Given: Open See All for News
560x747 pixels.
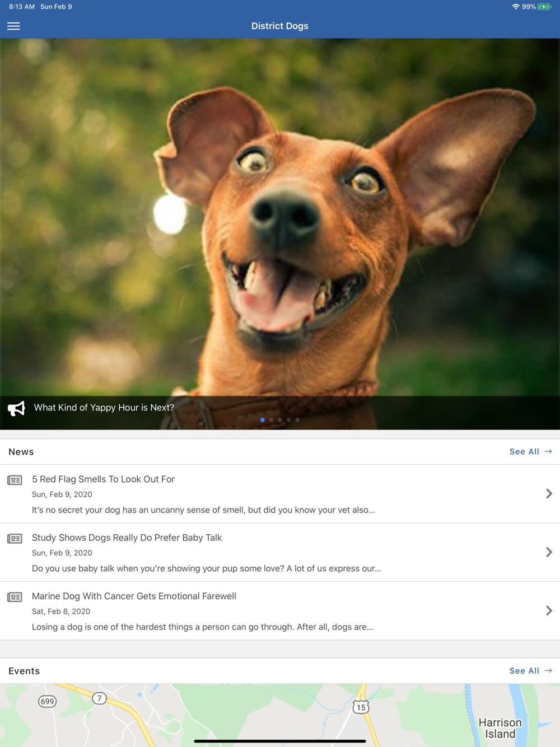Looking at the screenshot, I should point(530,452).
